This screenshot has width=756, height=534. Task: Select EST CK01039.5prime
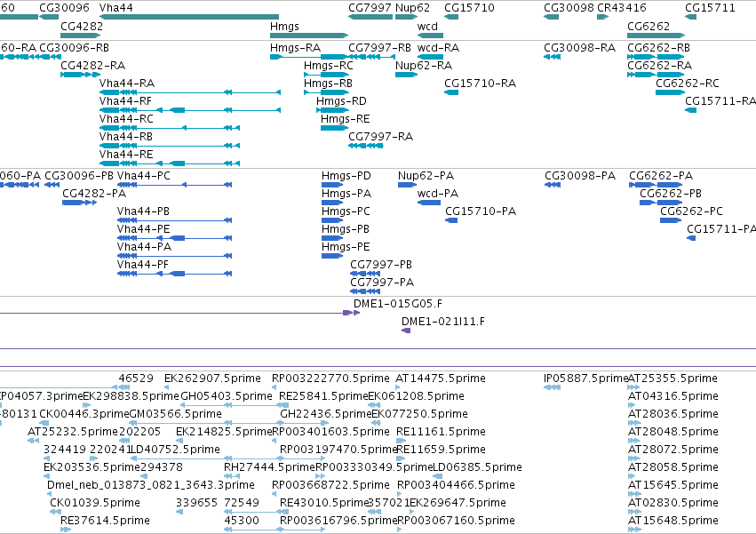tap(56, 512)
